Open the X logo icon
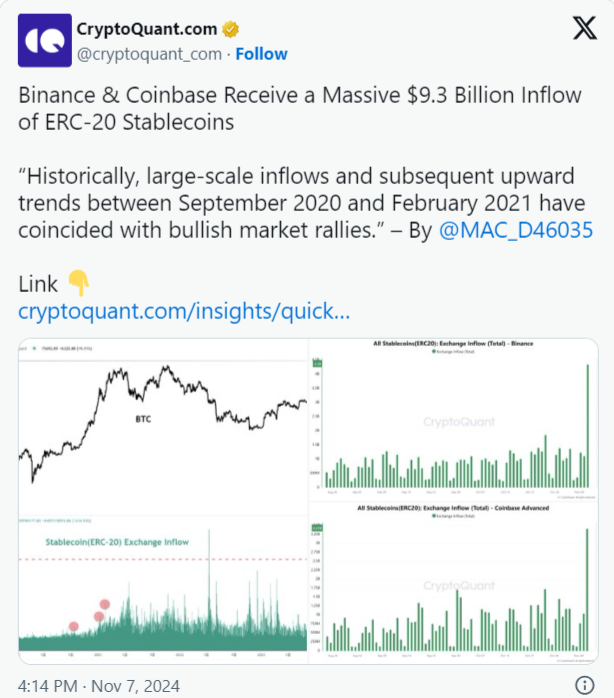Viewport: 614px width, 698px height. (x=585, y=28)
